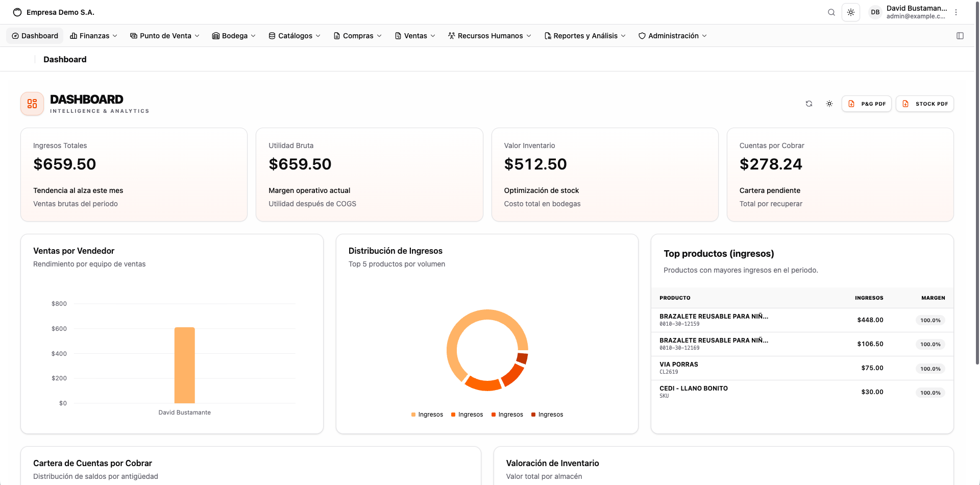Open the Ventas dropdown

pos(414,36)
